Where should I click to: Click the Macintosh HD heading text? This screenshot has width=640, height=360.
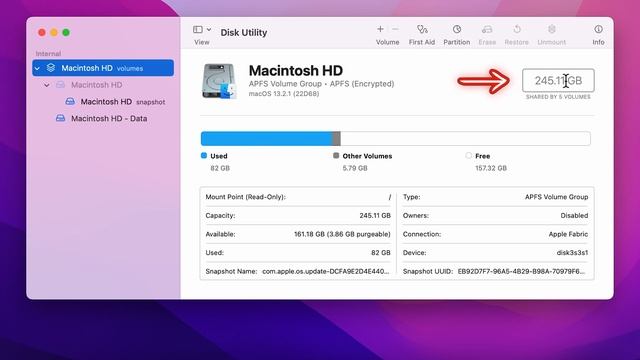(296, 71)
